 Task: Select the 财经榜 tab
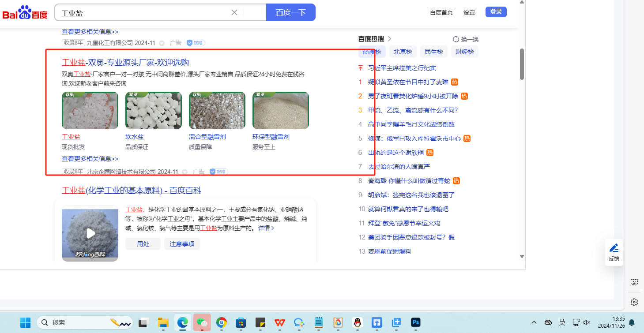coord(464,52)
